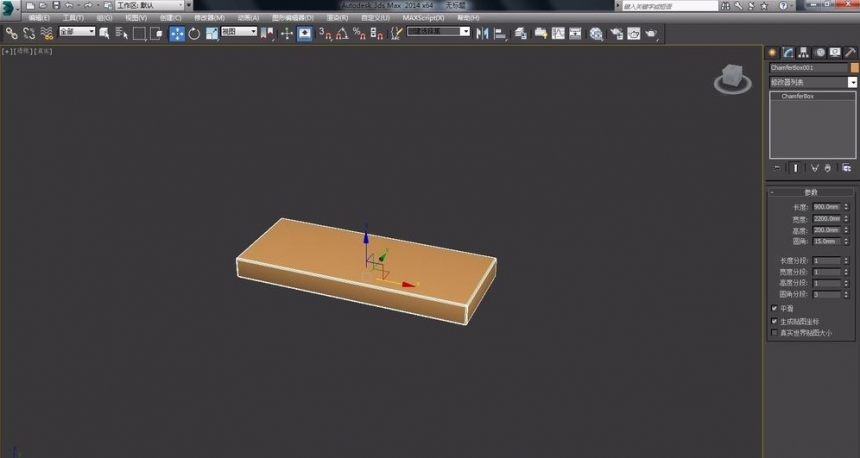Activate the Select and Move tool
The image size is (860, 458).
coord(177,33)
